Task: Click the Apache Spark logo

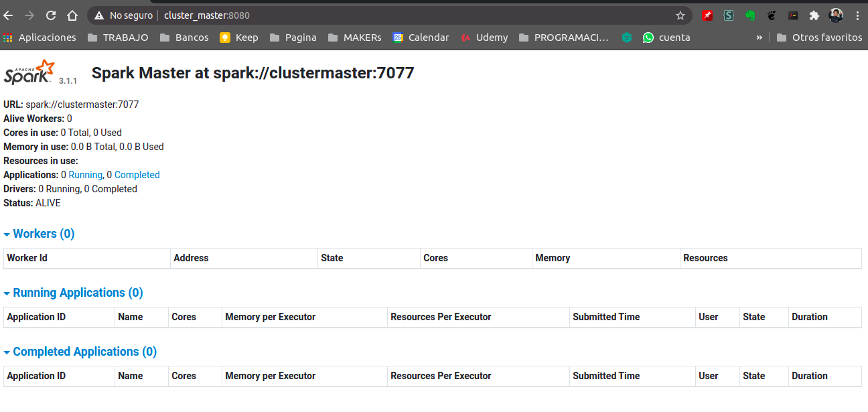Action: click(29, 72)
